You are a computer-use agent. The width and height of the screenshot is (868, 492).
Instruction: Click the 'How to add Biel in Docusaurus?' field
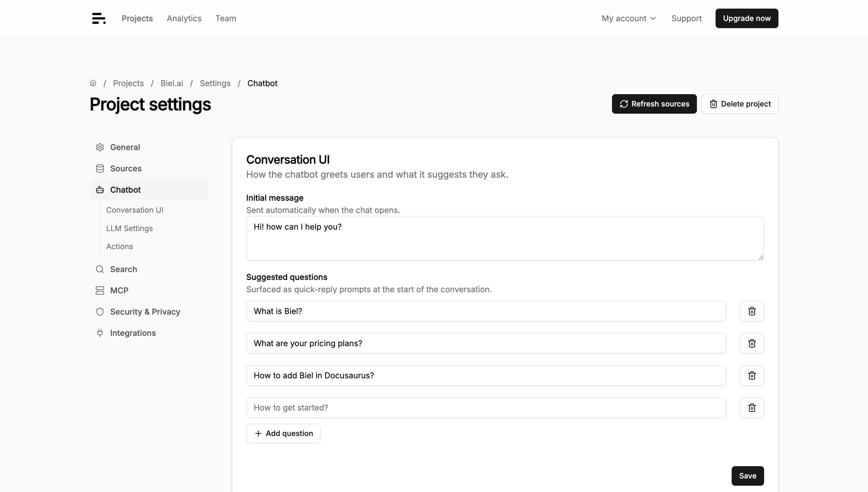click(x=486, y=375)
